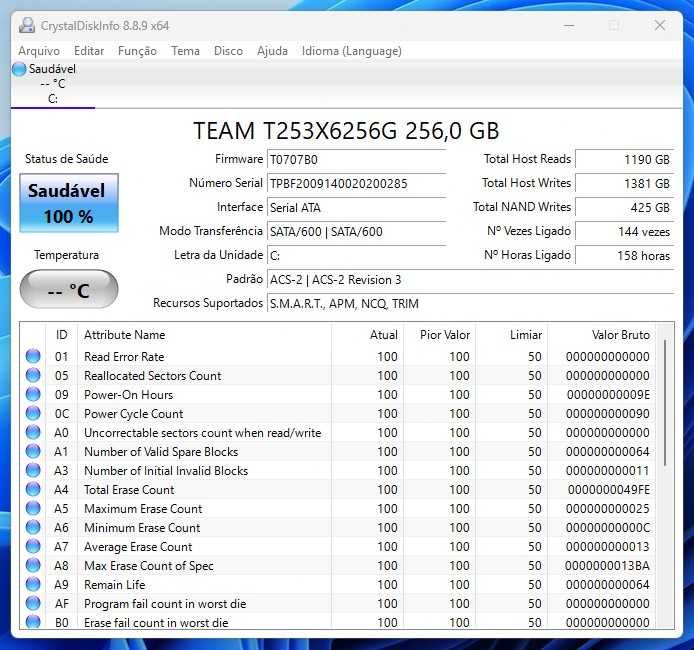
Task: Click the ID column header
Action: [62, 335]
